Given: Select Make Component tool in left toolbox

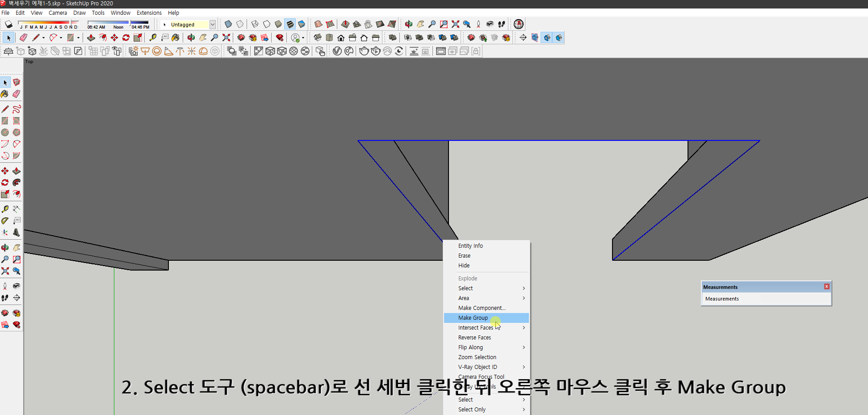Looking at the screenshot, I should (x=17, y=82).
